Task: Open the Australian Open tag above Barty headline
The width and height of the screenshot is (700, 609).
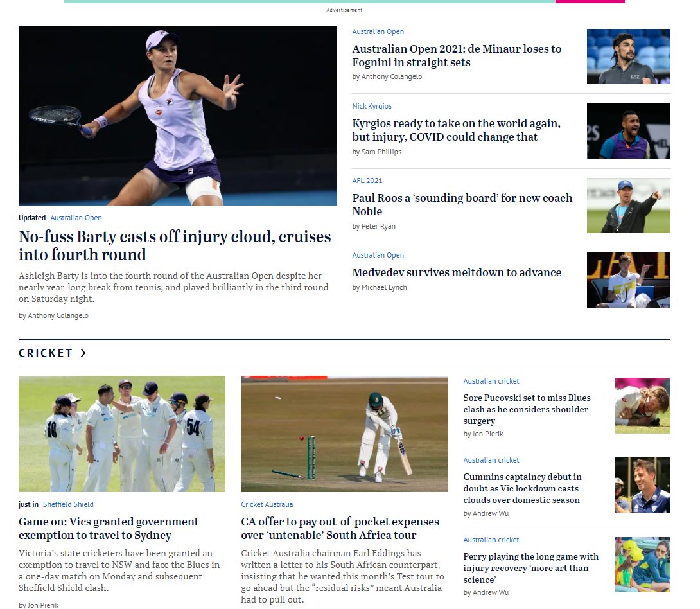Action: tap(76, 218)
